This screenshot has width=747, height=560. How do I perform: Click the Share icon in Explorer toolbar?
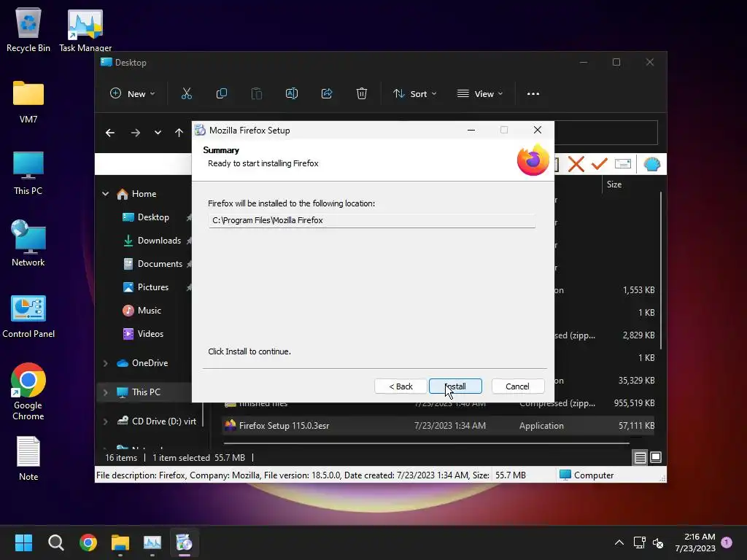pyautogui.click(x=327, y=94)
